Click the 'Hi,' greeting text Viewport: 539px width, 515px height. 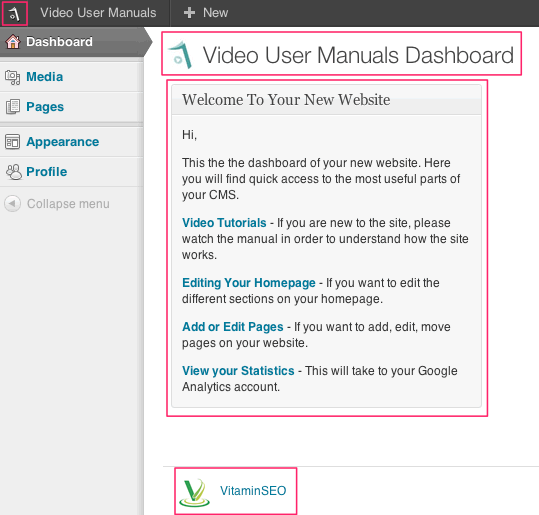tap(189, 135)
